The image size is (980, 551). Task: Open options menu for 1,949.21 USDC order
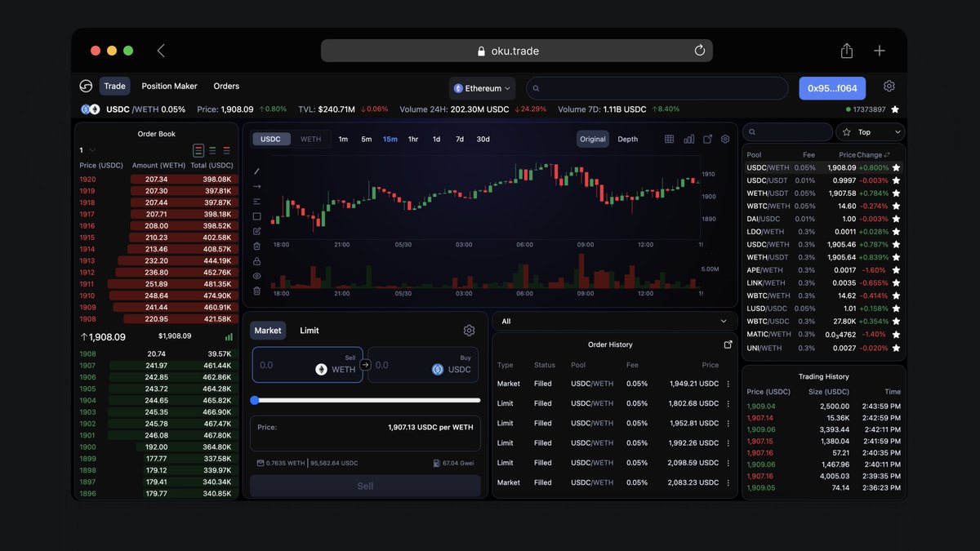[x=728, y=384]
